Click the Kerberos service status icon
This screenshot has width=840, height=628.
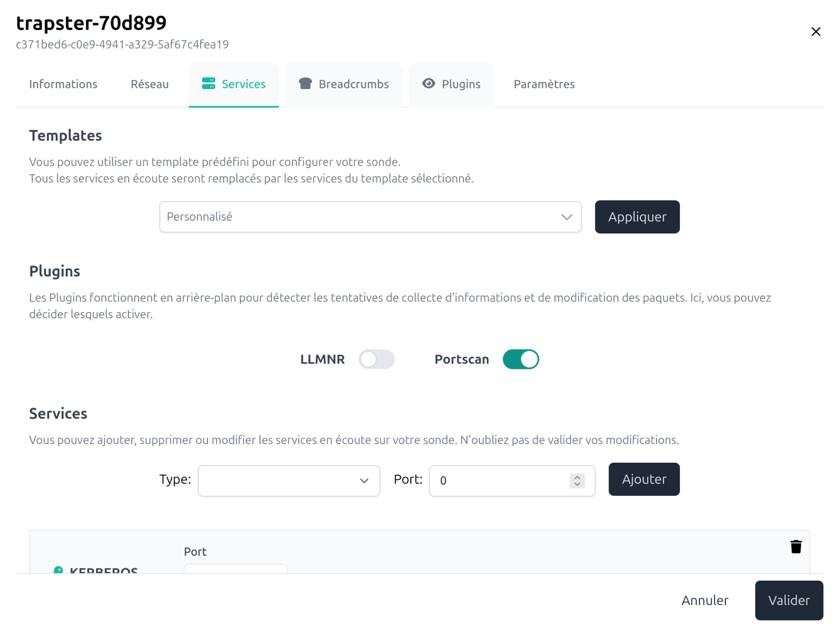(x=58, y=570)
